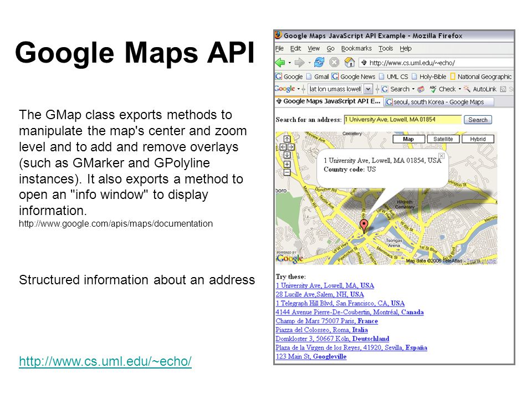Open the Tools menu
Screen dimensions: 532x399
(x=386, y=49)
